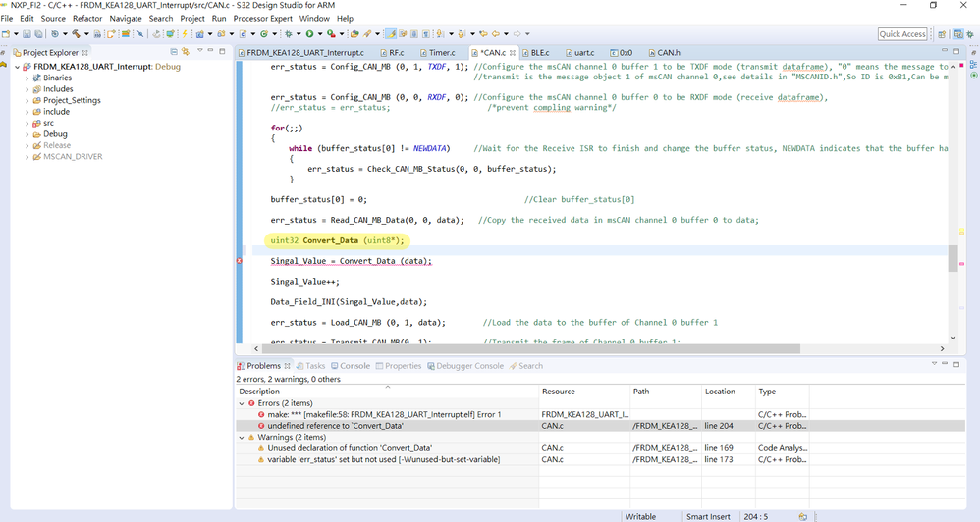Click the editor horizontal scrollbar thumb
The height and width of the screenshot is (522, 980).
pyautogui.click(x=530, y=348)
